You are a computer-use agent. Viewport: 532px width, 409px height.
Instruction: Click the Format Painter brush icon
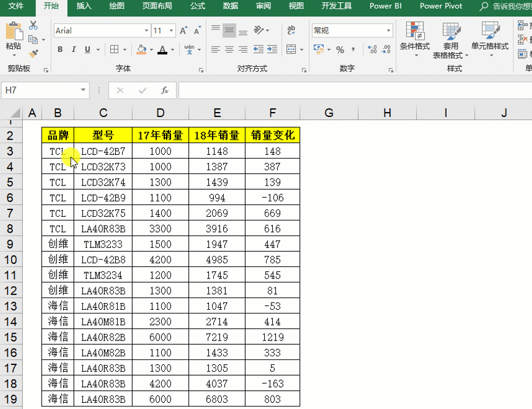33,53
